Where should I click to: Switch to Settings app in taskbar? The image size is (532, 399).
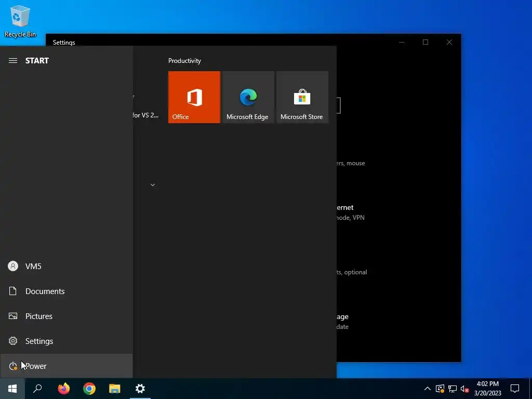(x=140, y=389)
